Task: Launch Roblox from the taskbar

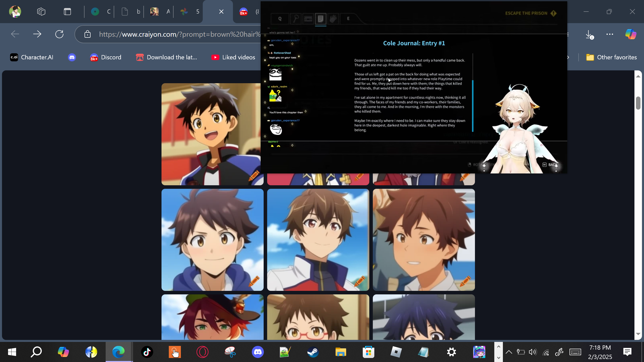Action: tap(396, 352)
